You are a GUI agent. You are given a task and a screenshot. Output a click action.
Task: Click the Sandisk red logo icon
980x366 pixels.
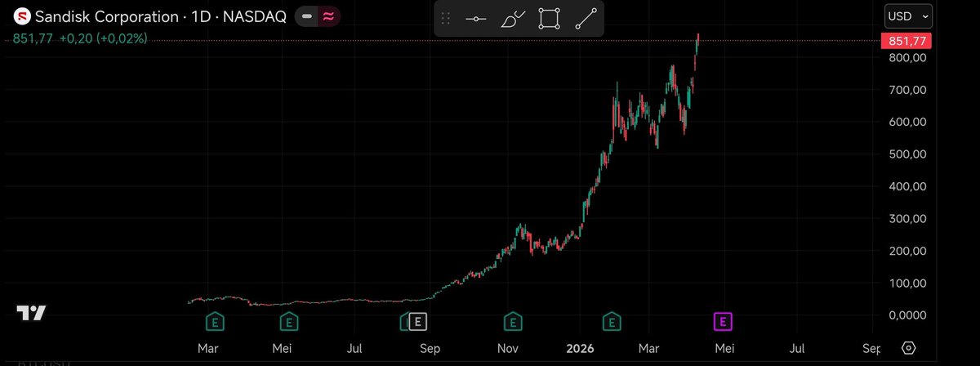click(x=22, y=16)
